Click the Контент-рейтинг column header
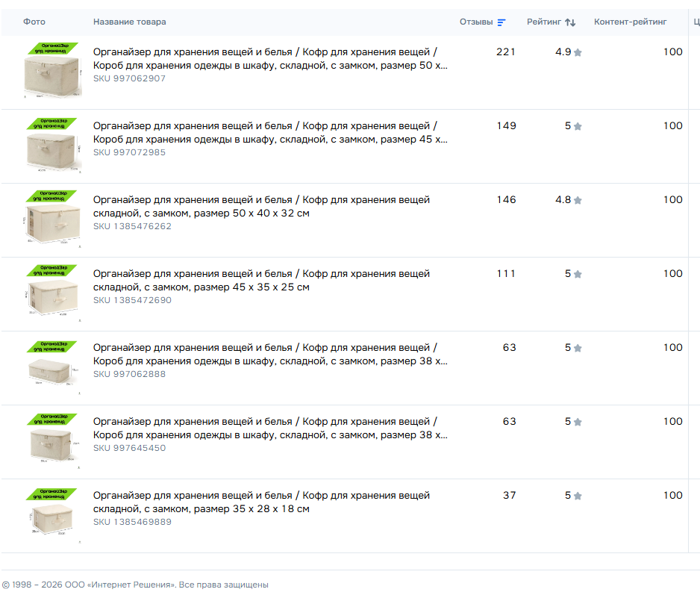This screenshot has height=598, width=700. 630,22
